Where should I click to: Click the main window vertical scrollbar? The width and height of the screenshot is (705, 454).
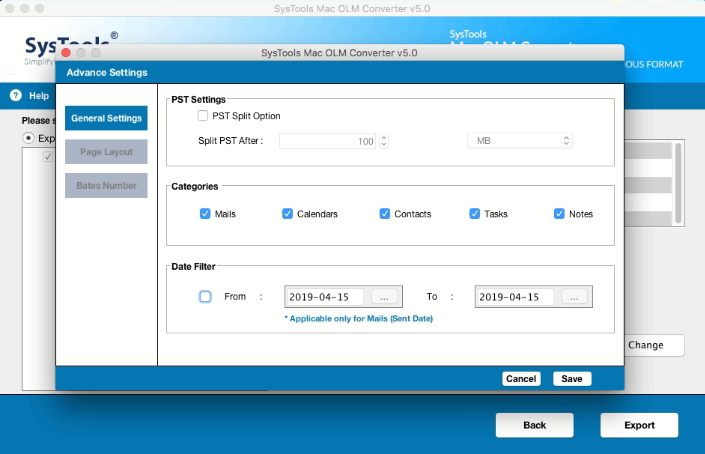coord(678,183)
